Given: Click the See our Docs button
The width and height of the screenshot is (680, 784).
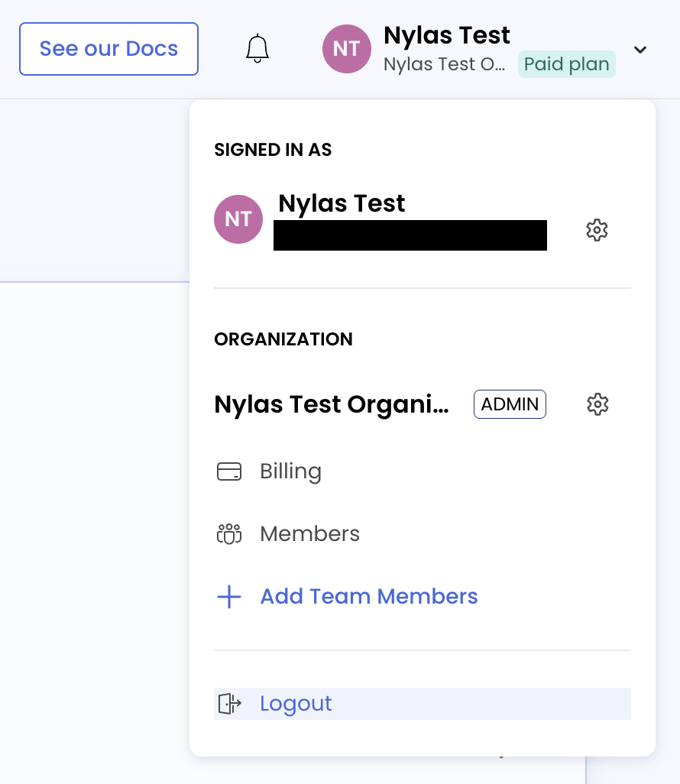Looking at the screenshot, I should click(x=108, y=49).
